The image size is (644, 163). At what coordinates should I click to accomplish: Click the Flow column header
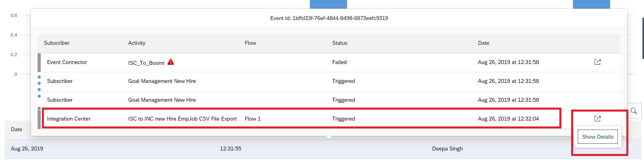(250, 43)
